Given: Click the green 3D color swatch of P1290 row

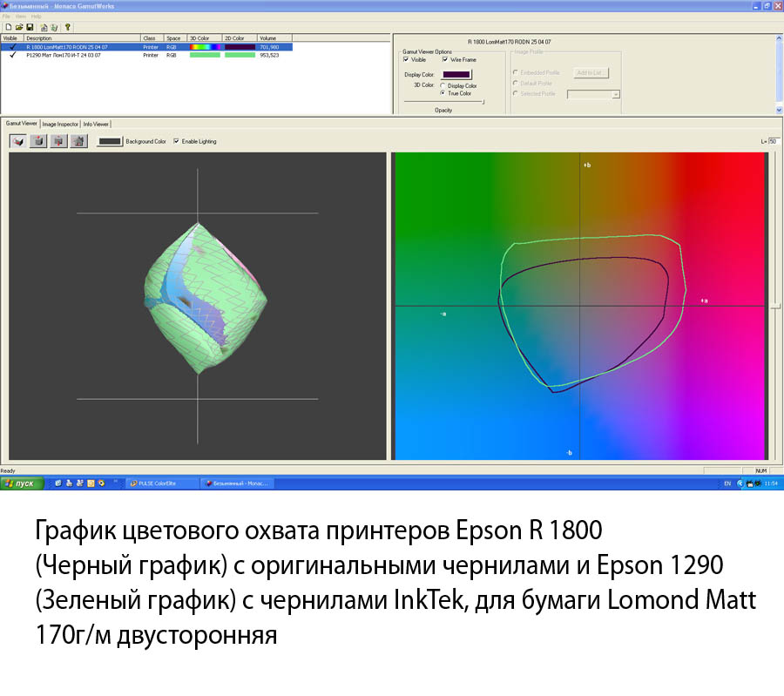Looking at the screenshot, I should coord(205,55).
